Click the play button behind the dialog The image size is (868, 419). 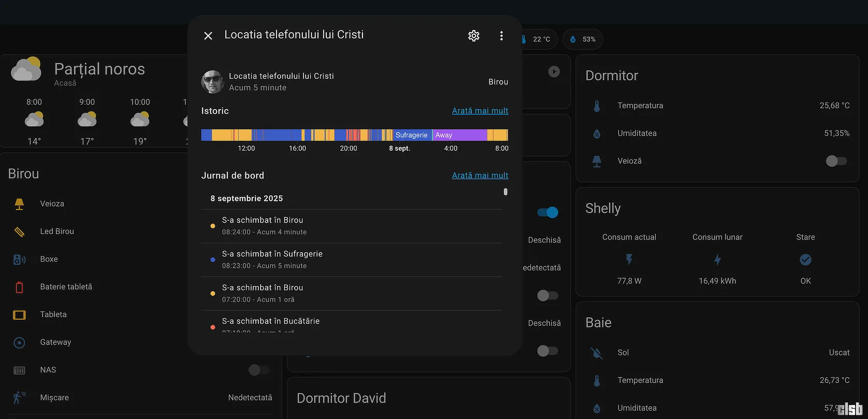pos(554,71)
